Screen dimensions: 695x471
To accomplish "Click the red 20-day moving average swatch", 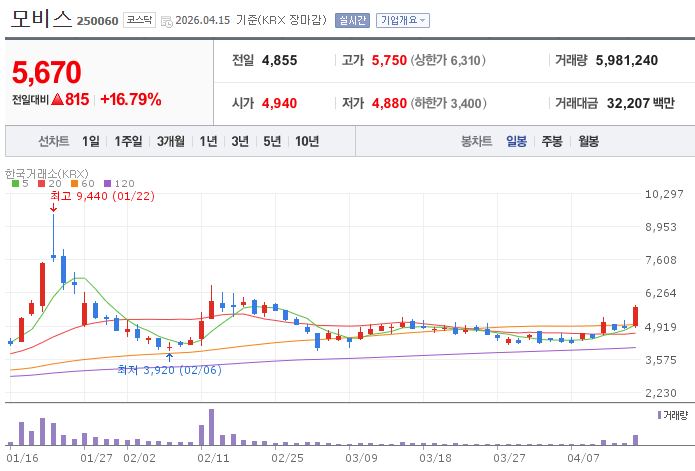I will click(42, 183).
